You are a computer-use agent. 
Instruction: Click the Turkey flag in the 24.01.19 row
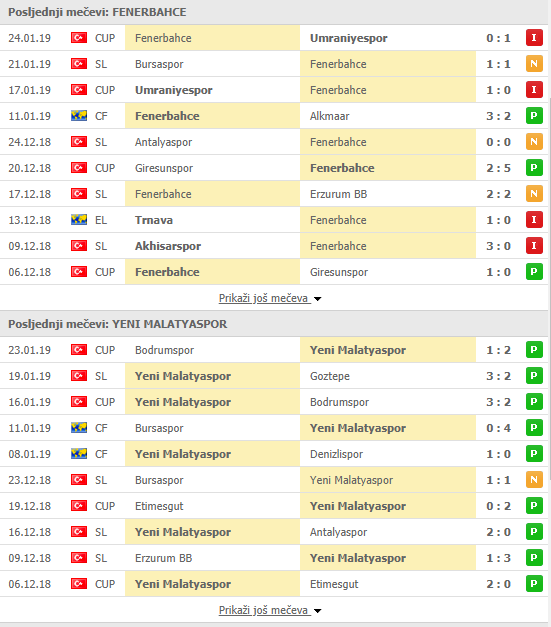click(79, 38)
